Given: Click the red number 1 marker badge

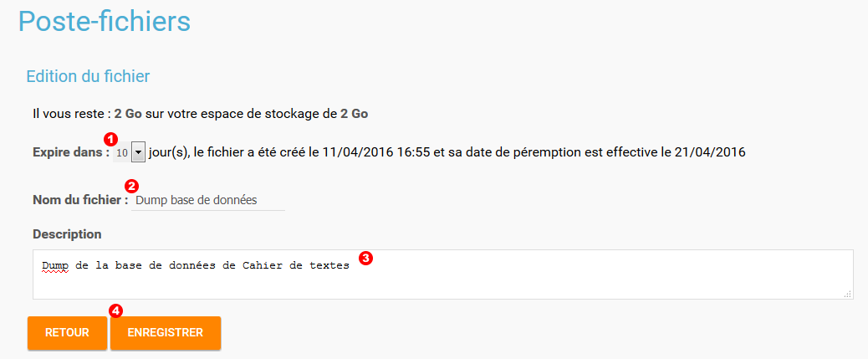Looking at the screenshot, I should tap(108, 138).
